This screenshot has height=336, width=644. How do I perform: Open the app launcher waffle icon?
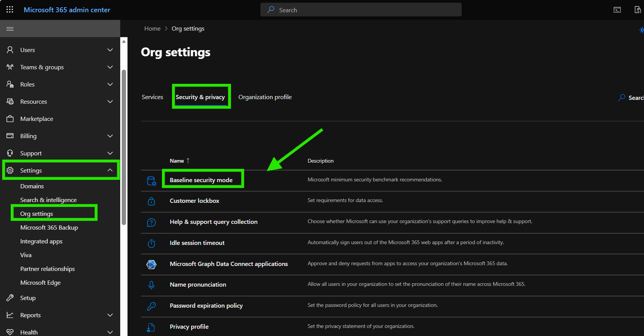coord(10,10)
